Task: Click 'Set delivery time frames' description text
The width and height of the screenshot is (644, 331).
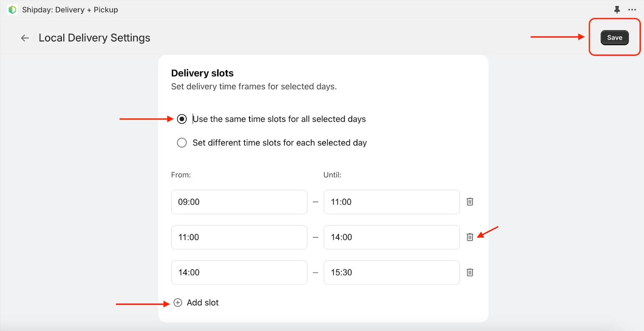Action: [x=254, y=87]
